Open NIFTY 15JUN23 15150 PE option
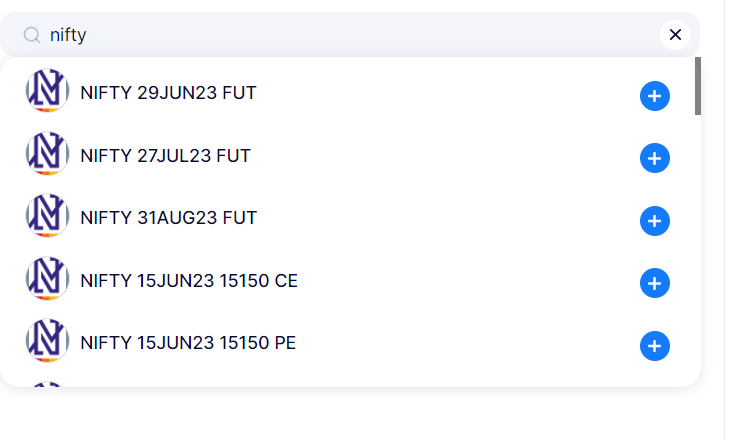The height and width of the screenshot is (440, 731). (188, 343)
